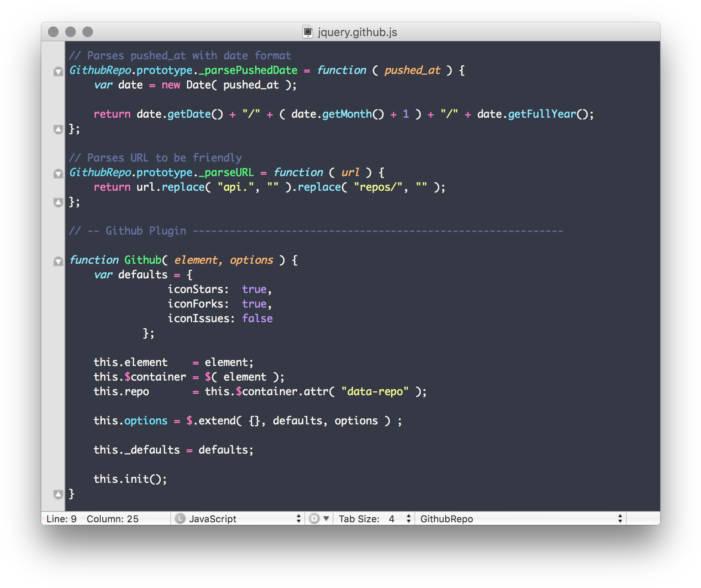Open the bundle gear actions menu
Screen dimensions: 701x588
(x=319, y=519)
